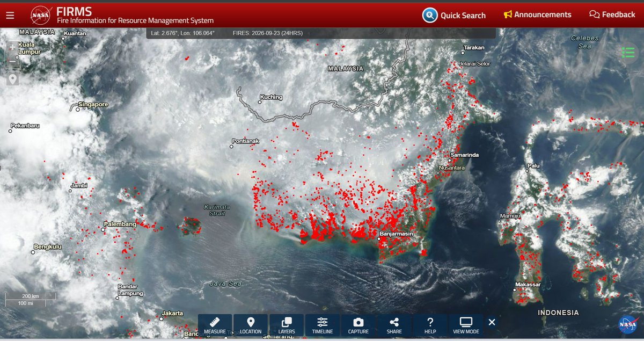Open the Timeline tool
The image size is (644, 341).
[322, 325]
